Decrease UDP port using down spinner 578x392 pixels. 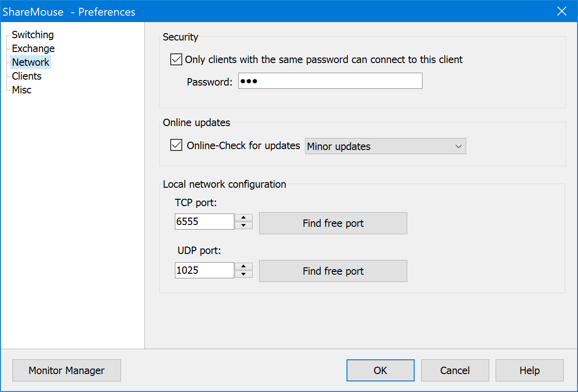pos(243,274)
